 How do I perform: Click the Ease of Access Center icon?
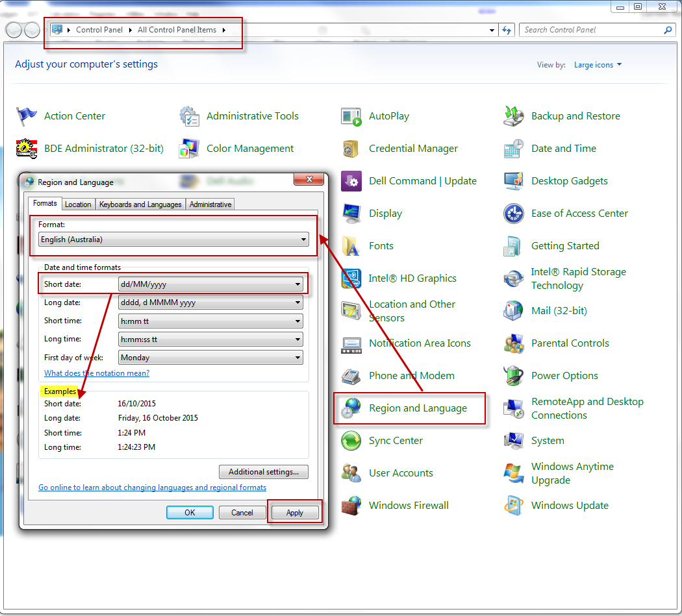tap(514, 214)
